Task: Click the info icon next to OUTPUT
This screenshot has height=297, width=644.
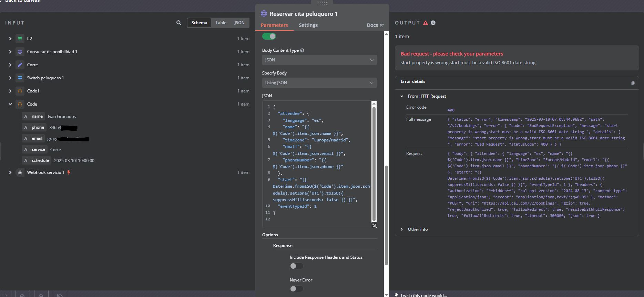Action: tap(433, 23)
